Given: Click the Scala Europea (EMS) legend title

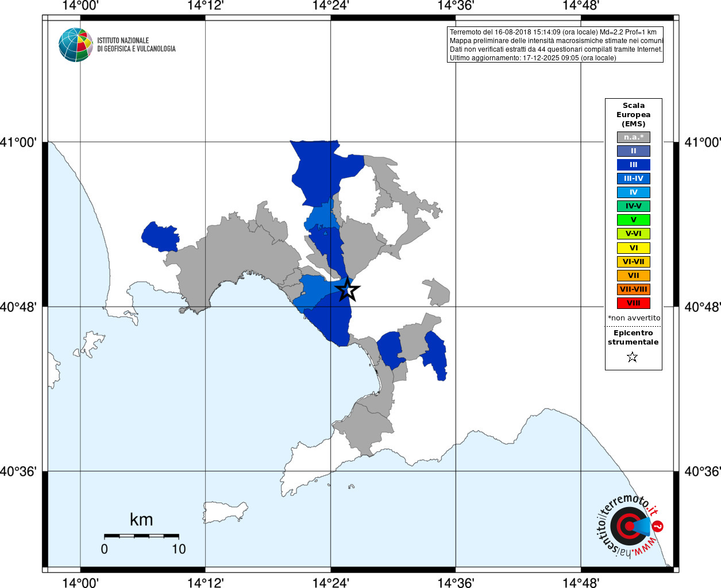Looking at the screenshot, I should click(x=634, y=115).
